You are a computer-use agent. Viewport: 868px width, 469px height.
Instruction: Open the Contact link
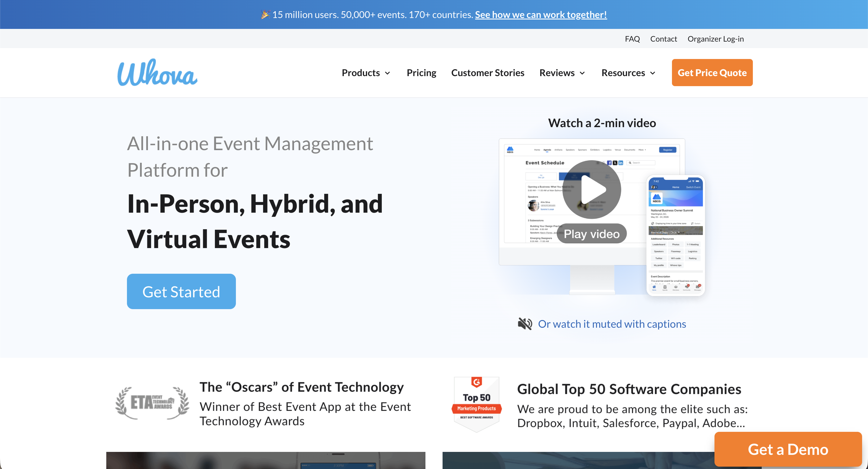pyautogui.click(x=663, y=39)
